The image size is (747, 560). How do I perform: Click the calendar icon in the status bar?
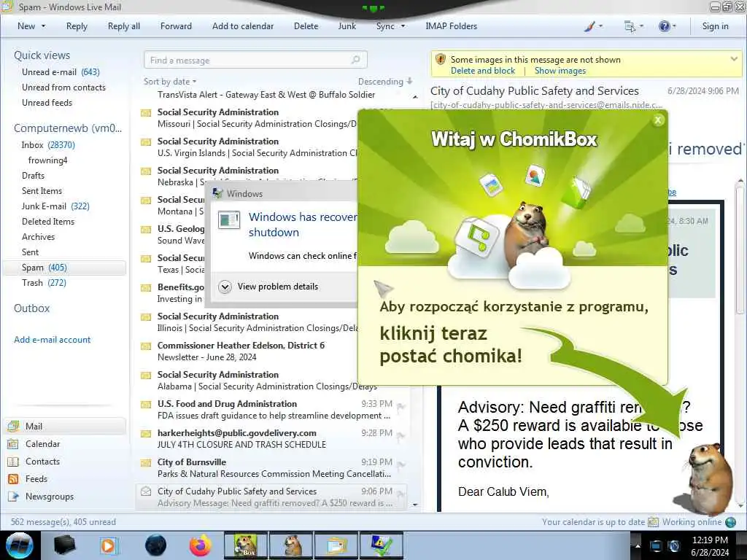653,522
